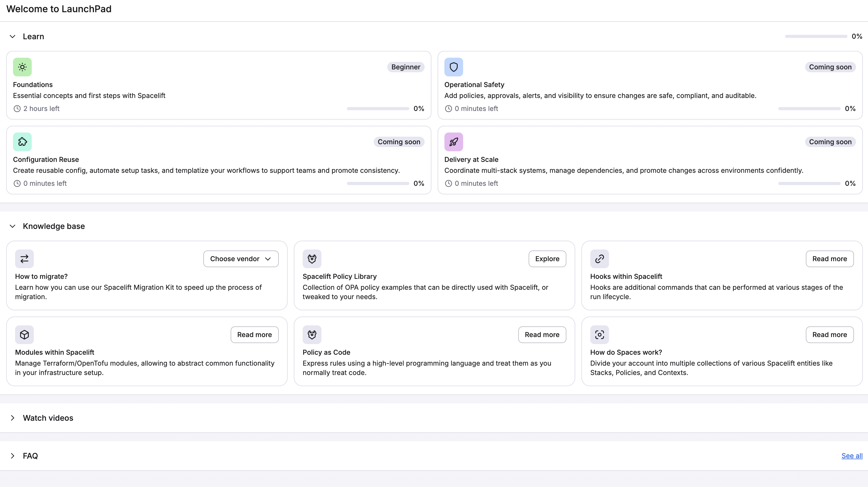868x487 pixels.
Task: Click the Operational Safety shield icon
Action: coord(454,67)
